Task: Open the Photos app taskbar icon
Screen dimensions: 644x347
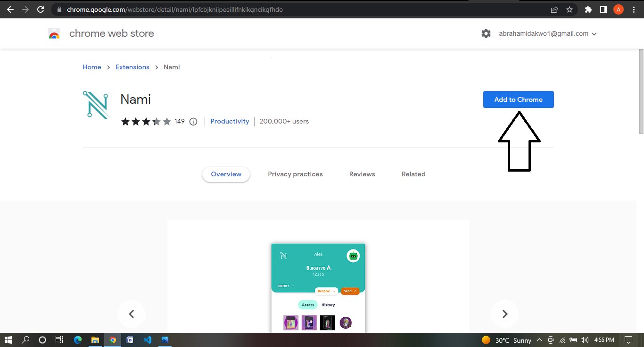Action: [x=165, y=340]
